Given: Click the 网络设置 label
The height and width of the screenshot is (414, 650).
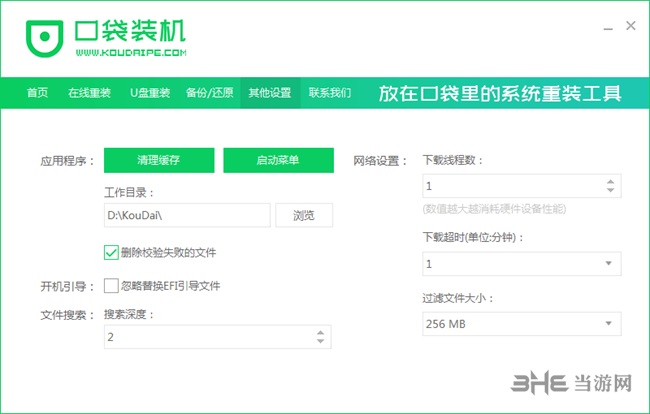Looking at the screenshot, I should pos(380,161).
